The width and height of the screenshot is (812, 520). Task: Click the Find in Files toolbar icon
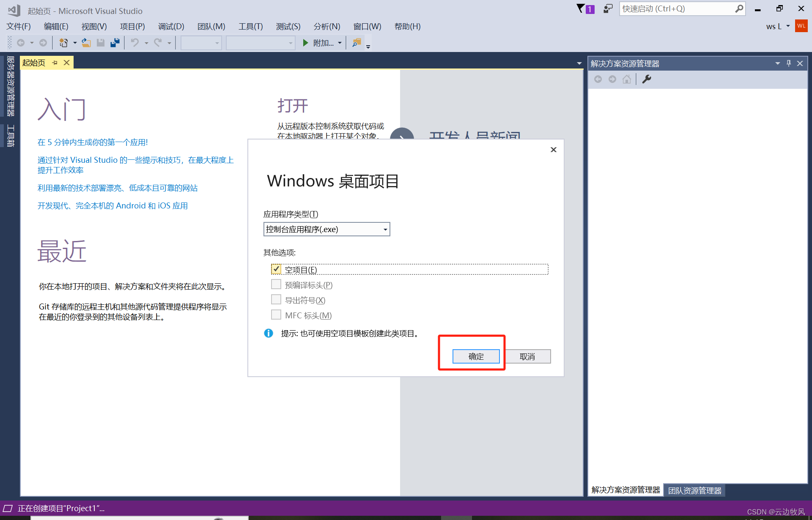pyautogui.click(x=357, y=43)
